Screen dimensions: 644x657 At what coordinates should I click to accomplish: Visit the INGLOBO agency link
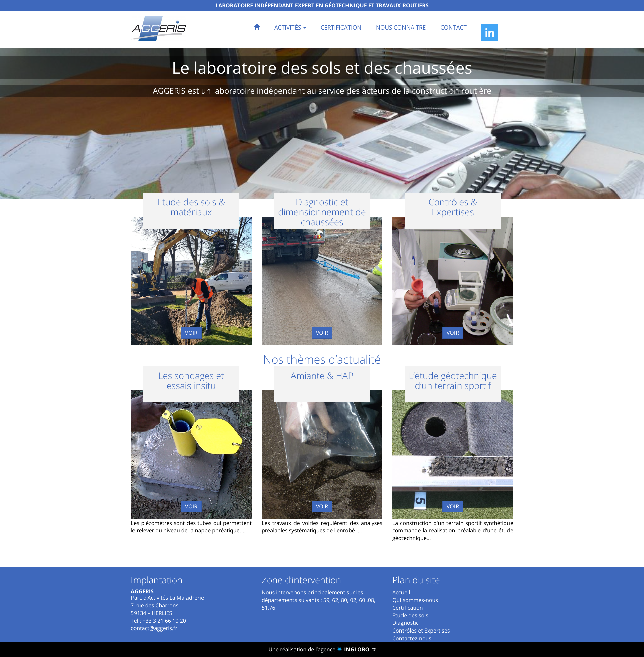pyautogui.click(x=357, y=649)
